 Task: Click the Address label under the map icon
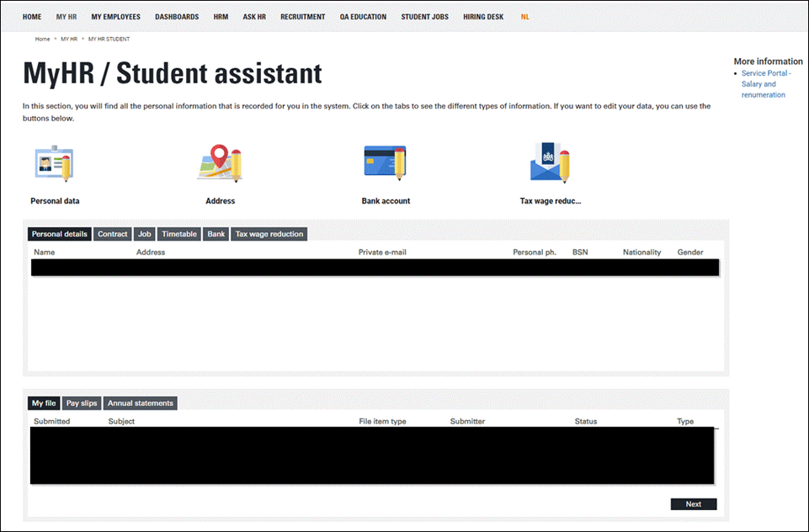221,201
